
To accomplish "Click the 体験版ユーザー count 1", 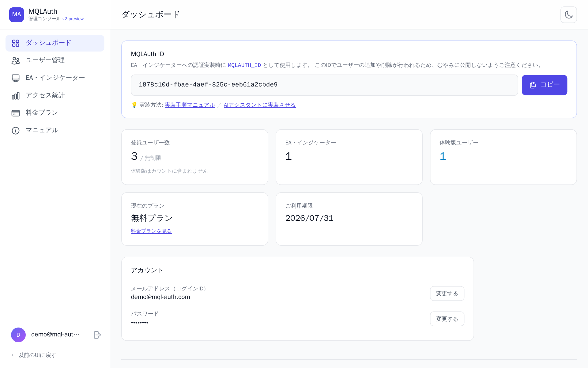I will tap(443, 156).
